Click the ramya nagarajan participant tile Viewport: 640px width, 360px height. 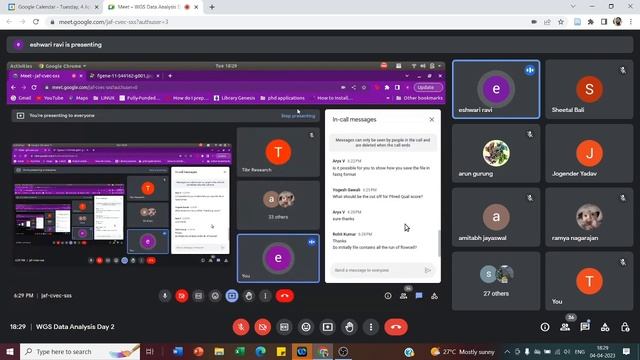589,217
